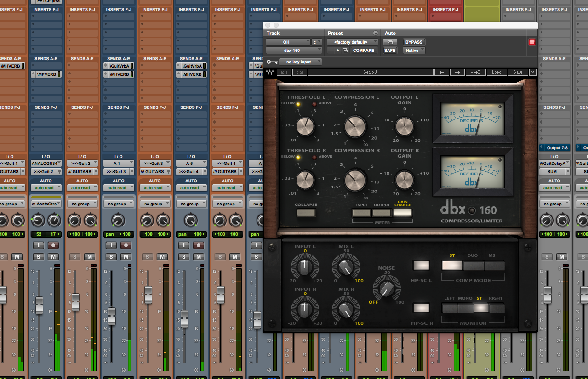Click the A→B settings copy icon
588x379 pixels.
click(x=475, y=72)
